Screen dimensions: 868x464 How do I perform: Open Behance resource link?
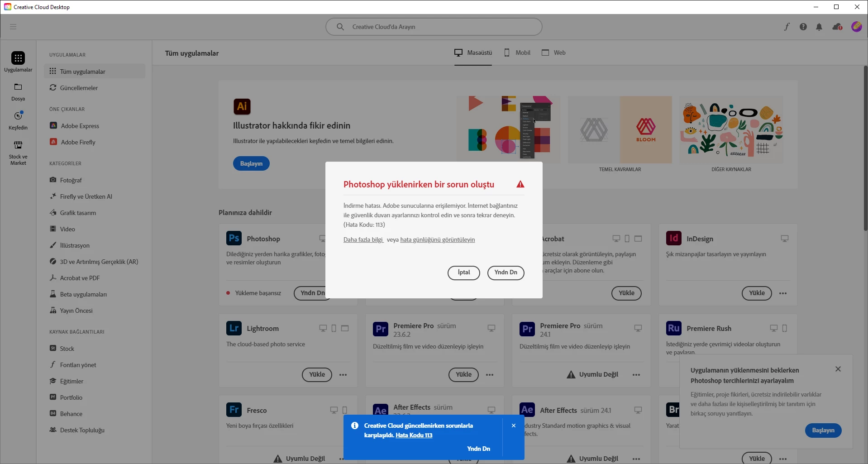click(x=95, y=414)
